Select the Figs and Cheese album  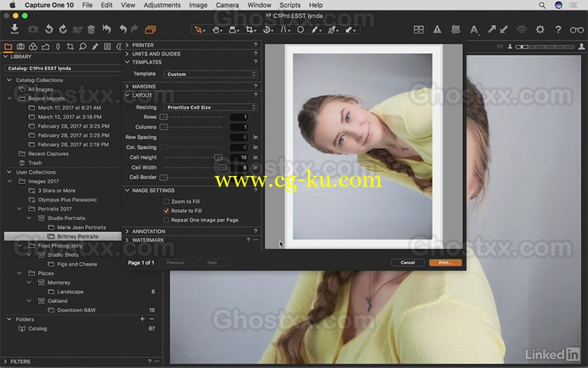(x=77, y=264)
